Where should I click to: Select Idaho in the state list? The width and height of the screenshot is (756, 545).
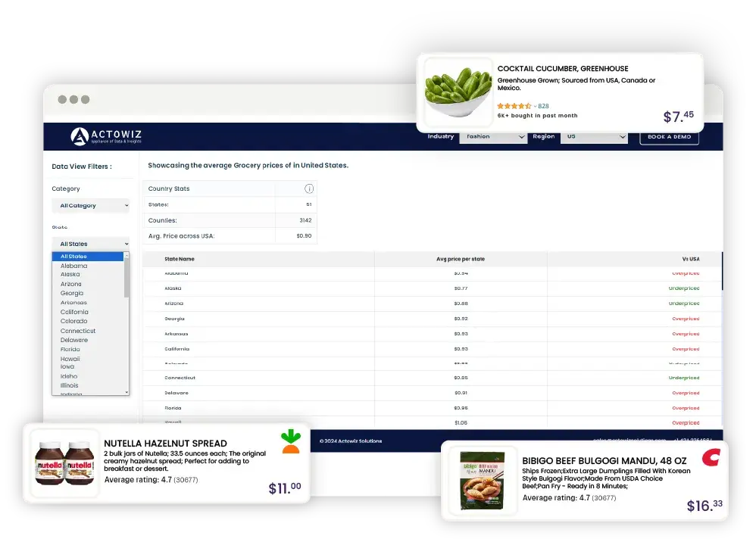coord(69,376)
